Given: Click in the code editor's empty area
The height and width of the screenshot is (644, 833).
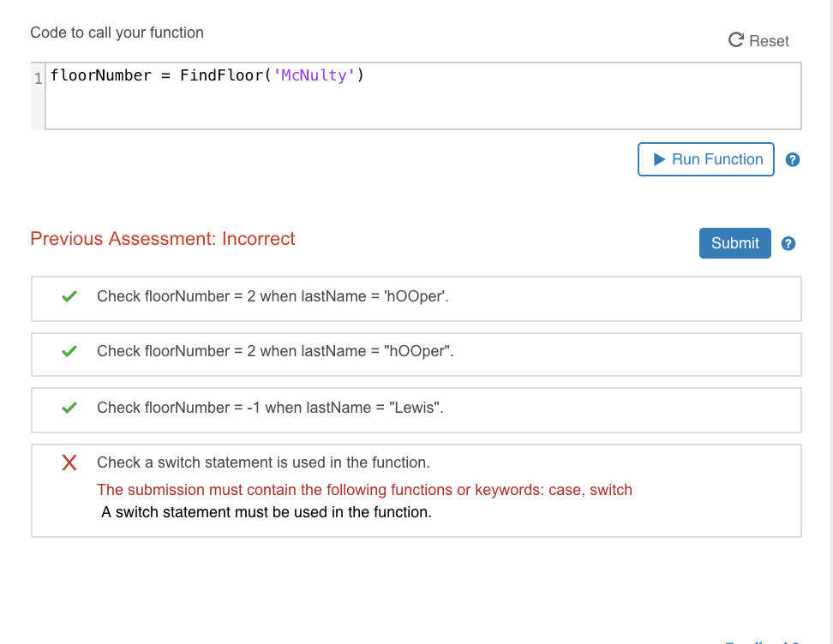Looking at the screenshot, I should pos(428,107).
